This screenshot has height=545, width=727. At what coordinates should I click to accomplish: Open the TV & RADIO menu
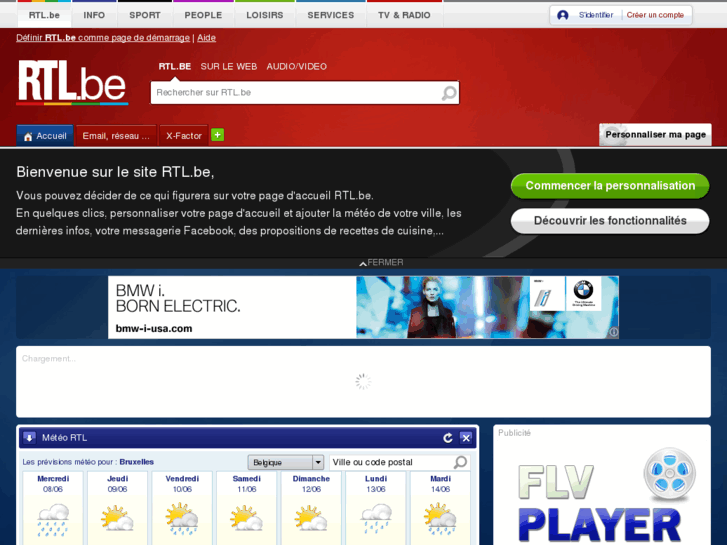coord(404,15)
